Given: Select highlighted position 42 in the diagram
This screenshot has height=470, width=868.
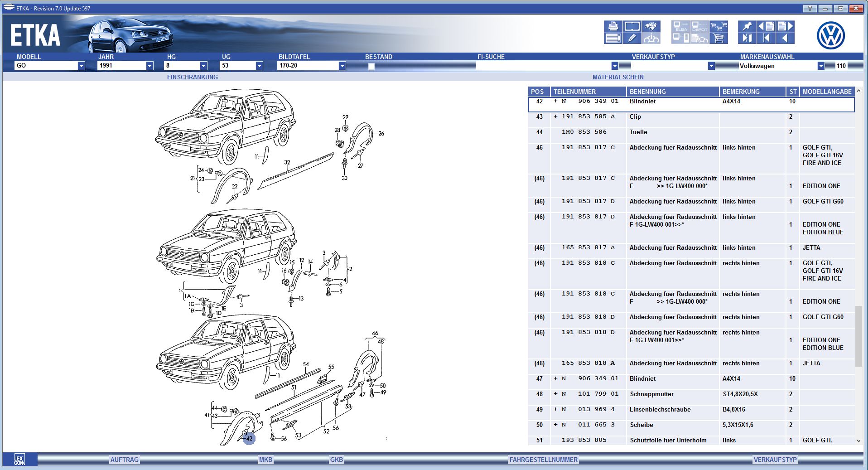Looking at the screenshot, I should coord(249,438).
